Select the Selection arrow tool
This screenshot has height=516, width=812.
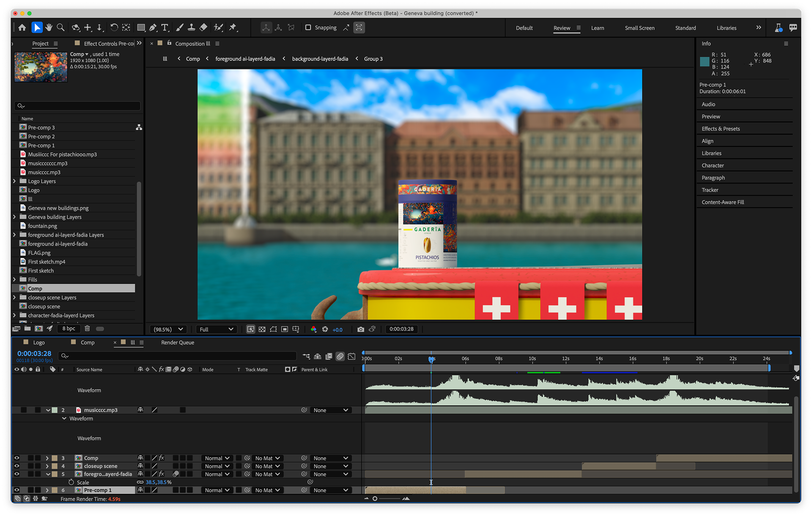(x=37, y=28)
